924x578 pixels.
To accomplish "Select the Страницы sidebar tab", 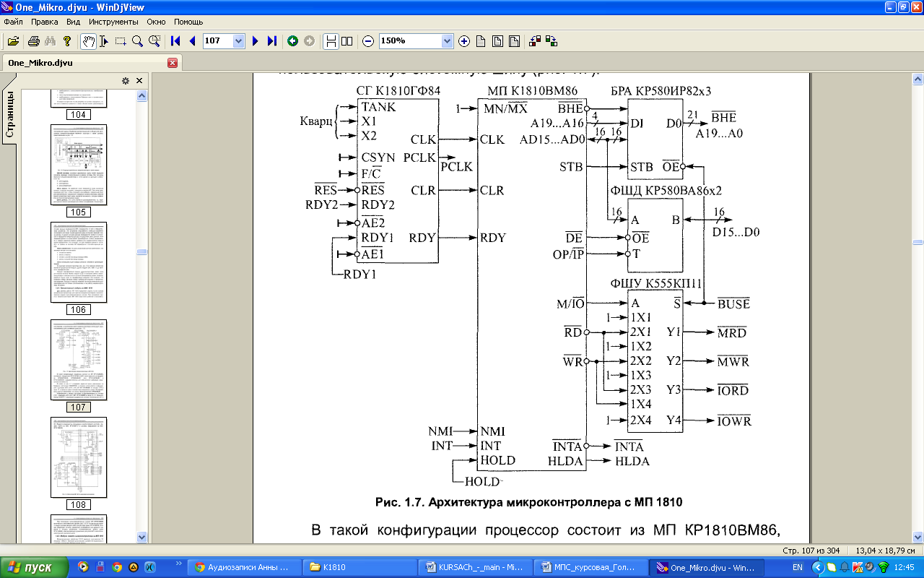I will click(x=10, y=114).
